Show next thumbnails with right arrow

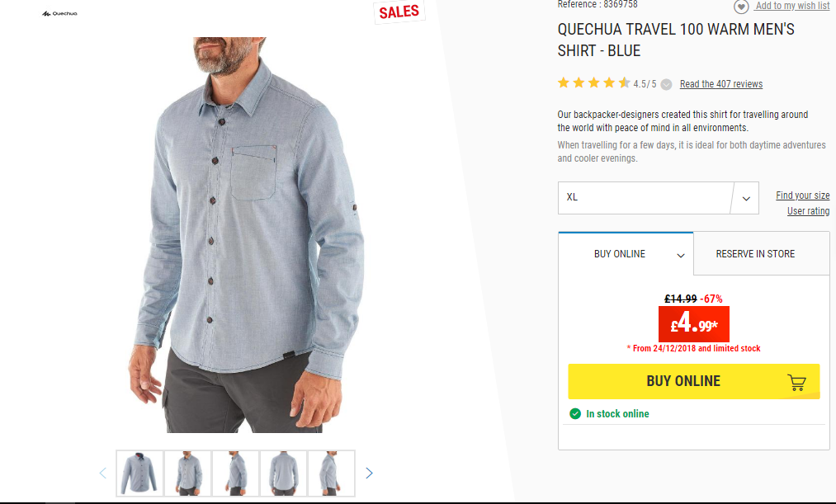click(x=369, y=473)
